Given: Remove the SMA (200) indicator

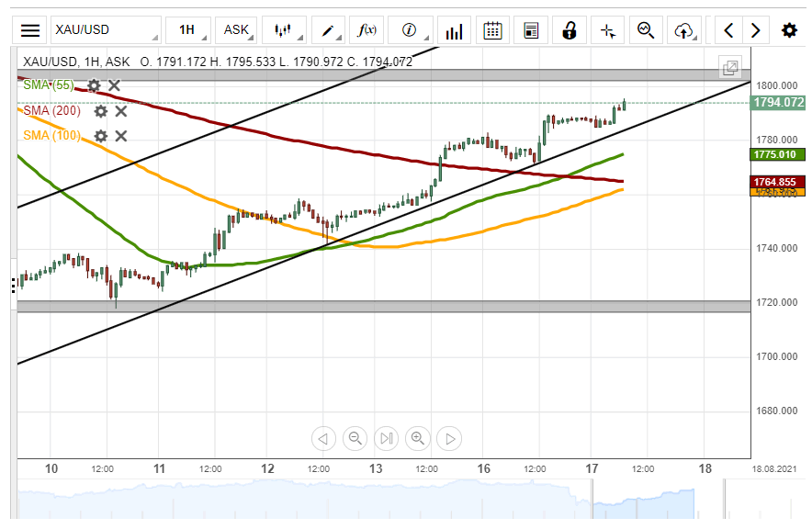Looking at the screenshot, I should point(121,111).
